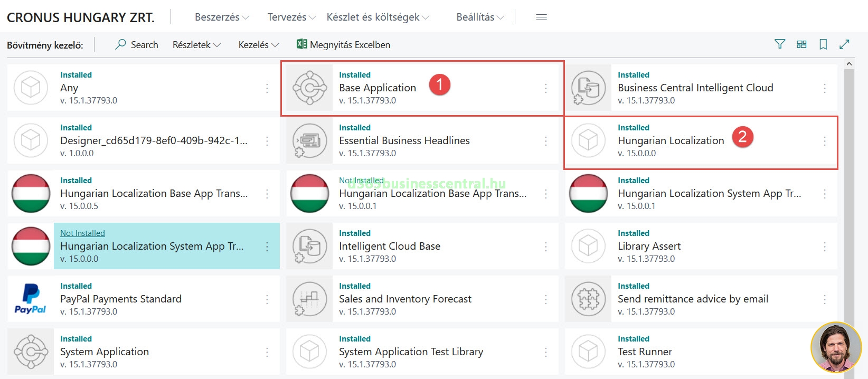Switch the tile layout view icon

click(x=801, y=44)
